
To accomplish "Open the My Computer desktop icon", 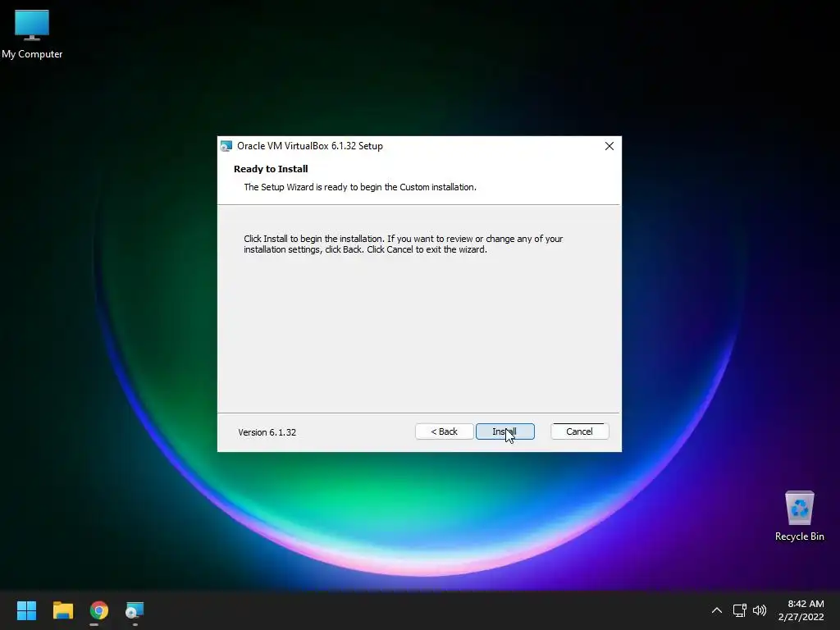I will (32, 34).
